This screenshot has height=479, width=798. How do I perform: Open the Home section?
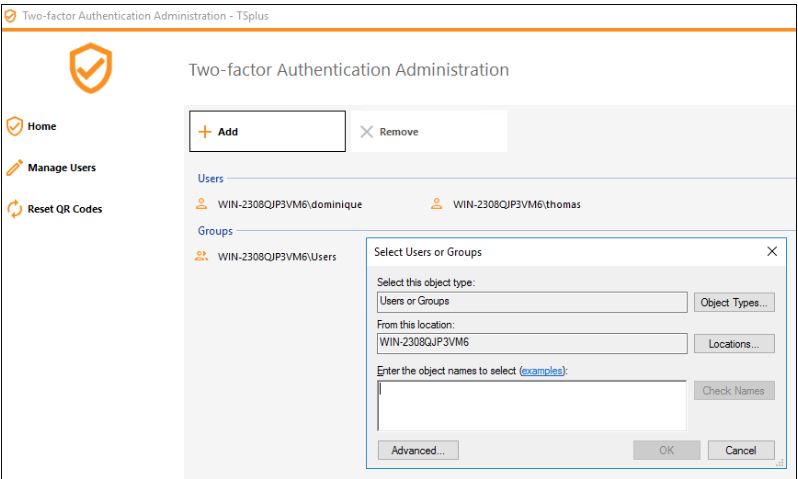pos(42,126)
